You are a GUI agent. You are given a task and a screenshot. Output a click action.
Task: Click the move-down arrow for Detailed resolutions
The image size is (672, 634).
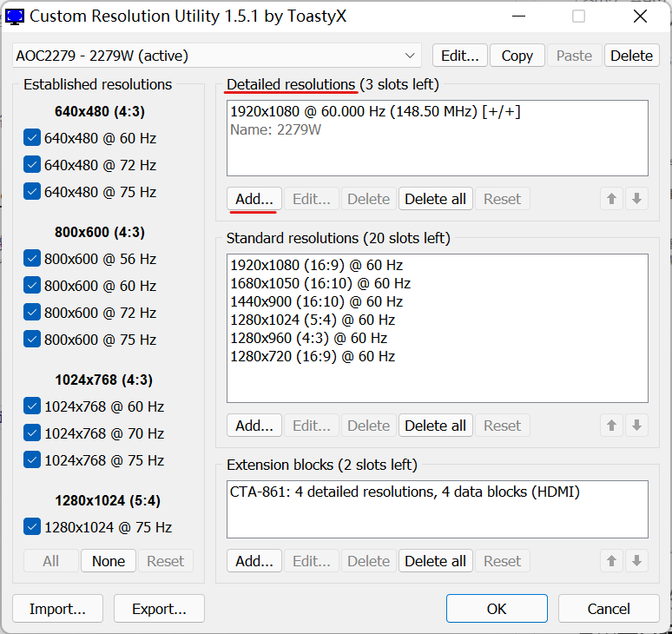tap(637, 199)
